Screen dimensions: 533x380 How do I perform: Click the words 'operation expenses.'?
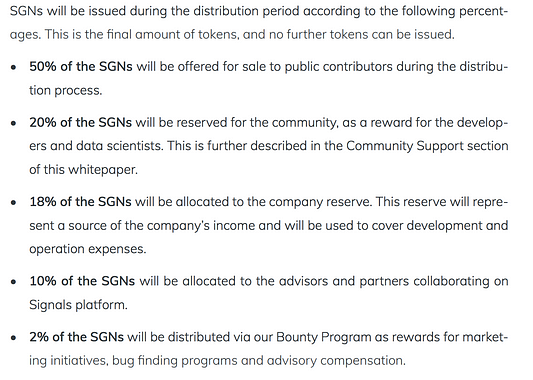tap(88, 249)
